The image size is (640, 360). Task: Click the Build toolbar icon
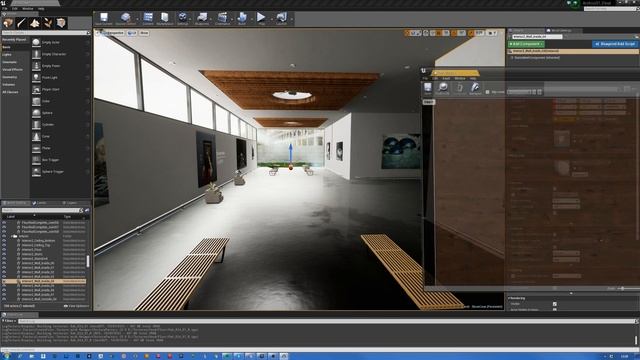(242, 18)
